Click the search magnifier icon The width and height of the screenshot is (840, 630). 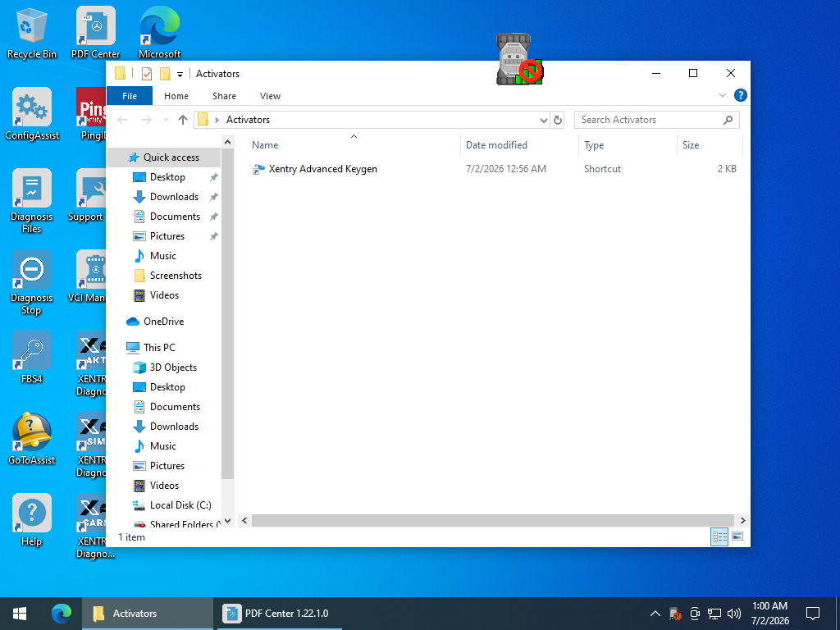[728, 120]
